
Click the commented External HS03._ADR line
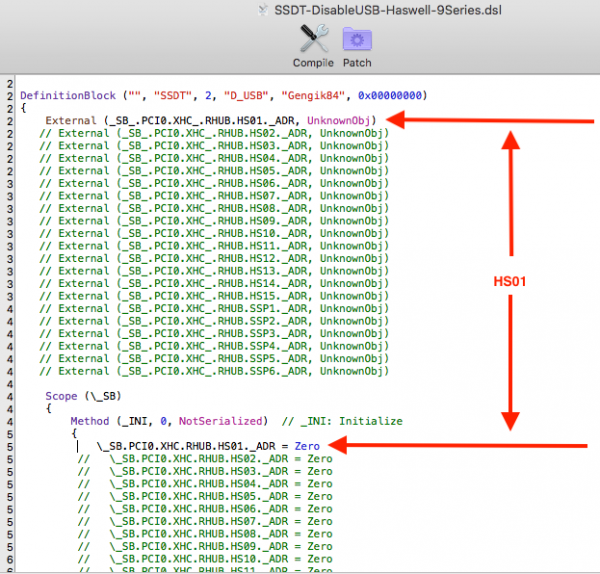(214, 146)
